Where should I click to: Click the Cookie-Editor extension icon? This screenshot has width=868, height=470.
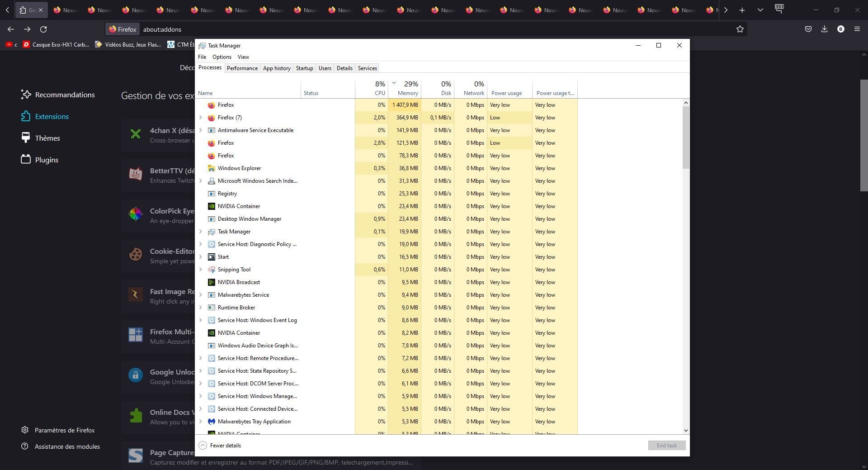click(136, 254)
